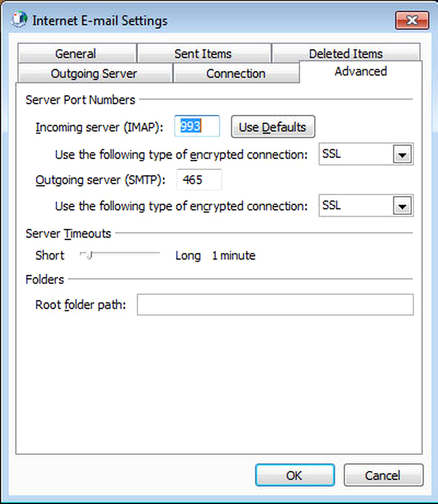Close the Internet E-mail Settings dialog

[x=412, y=20]
